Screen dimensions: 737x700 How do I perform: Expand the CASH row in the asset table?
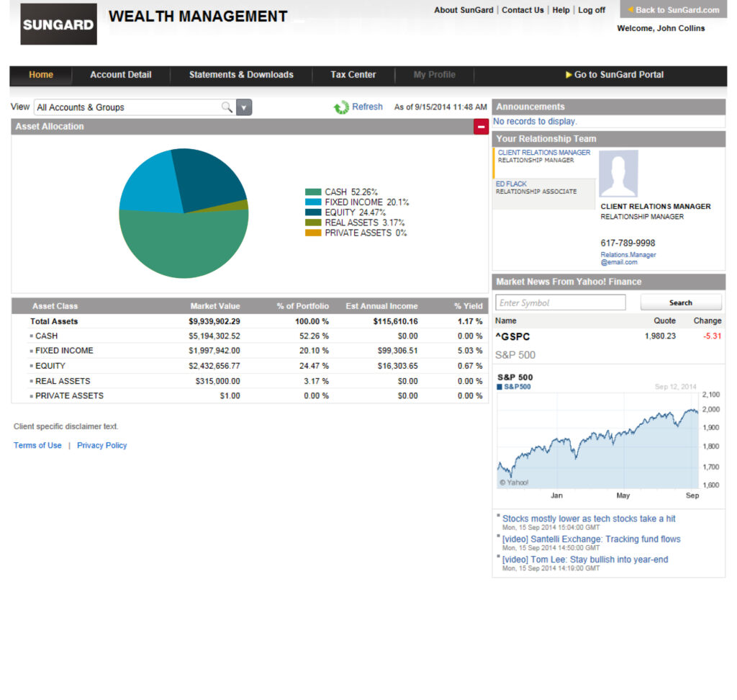tap(32, 336)
